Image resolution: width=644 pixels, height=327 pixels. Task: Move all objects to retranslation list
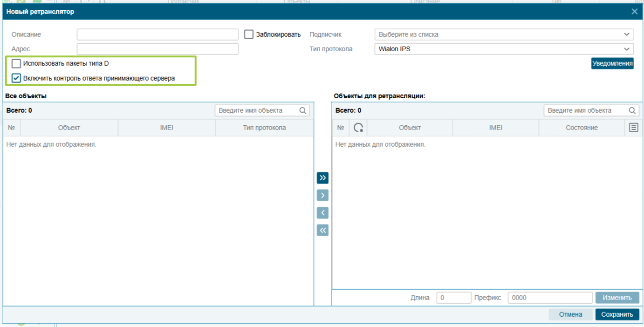[322, 178]
